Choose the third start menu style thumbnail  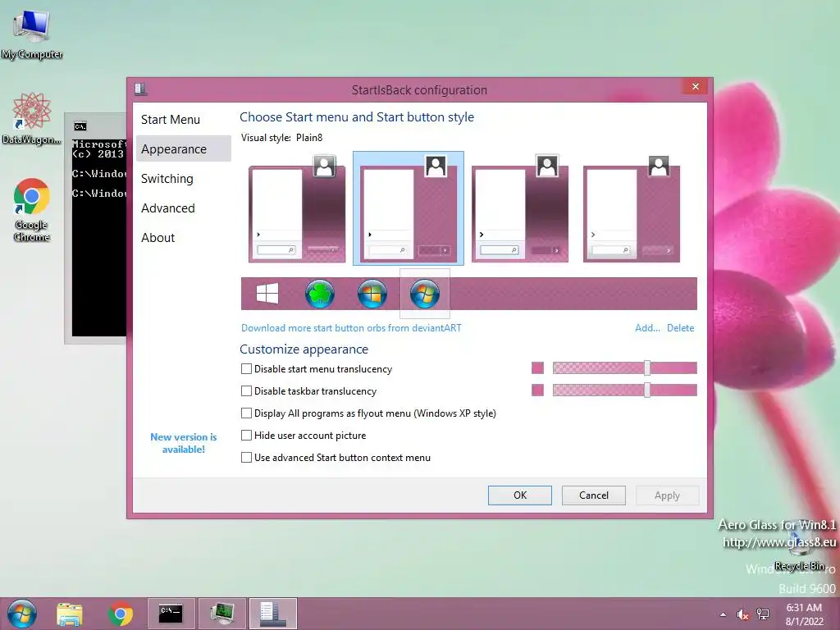click(519, 208)
